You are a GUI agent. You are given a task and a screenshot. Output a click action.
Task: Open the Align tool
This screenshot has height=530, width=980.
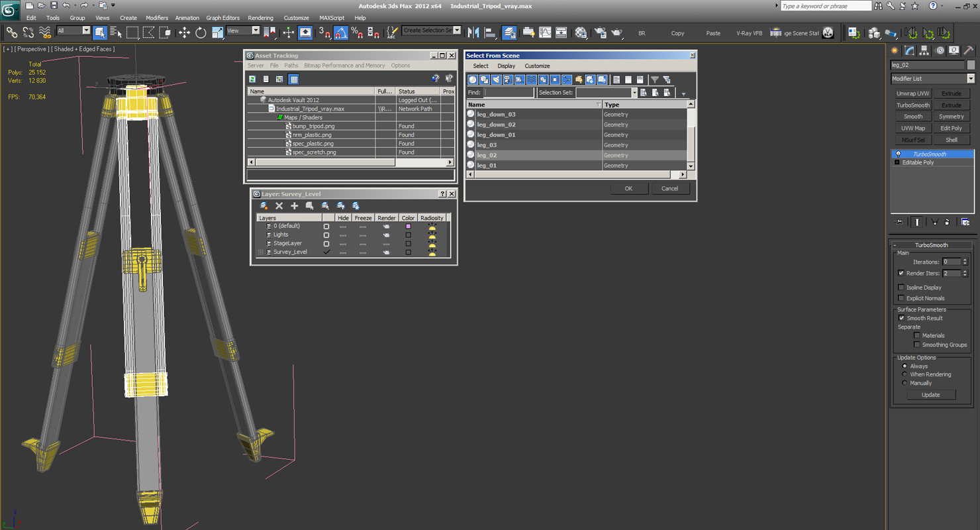pos(490,32)
